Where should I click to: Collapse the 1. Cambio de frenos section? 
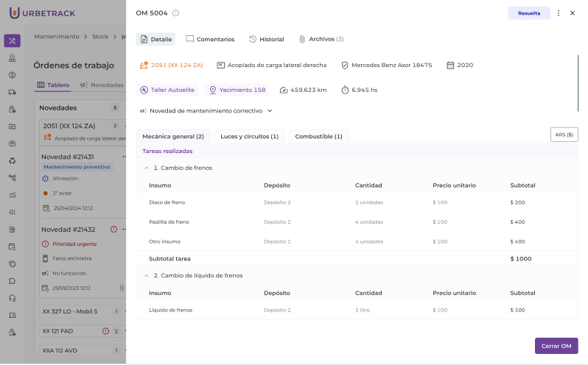click(147, 168)
